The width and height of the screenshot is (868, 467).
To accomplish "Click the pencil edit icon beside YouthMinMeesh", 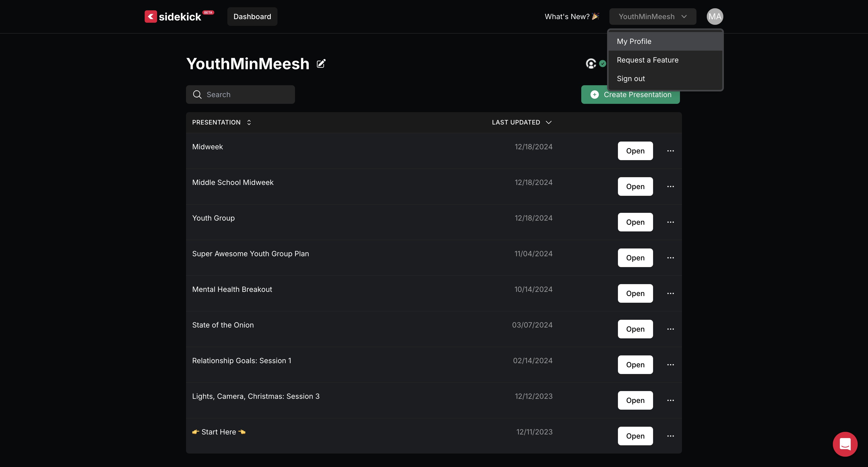I will point(321,64).
